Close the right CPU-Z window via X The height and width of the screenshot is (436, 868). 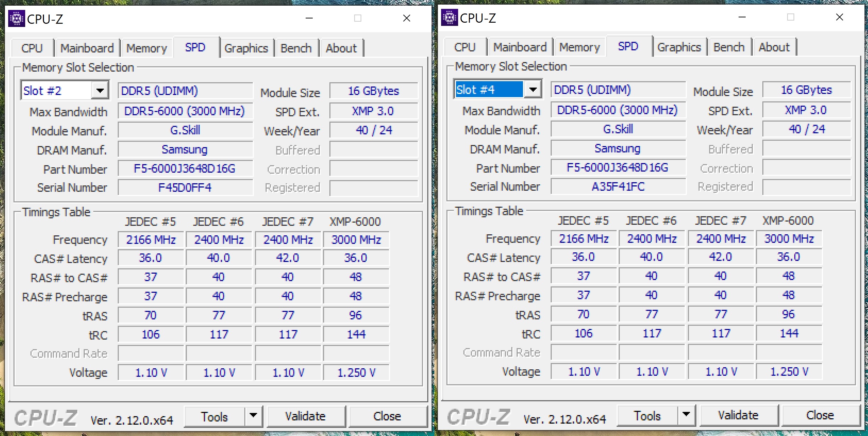point(840,17)
